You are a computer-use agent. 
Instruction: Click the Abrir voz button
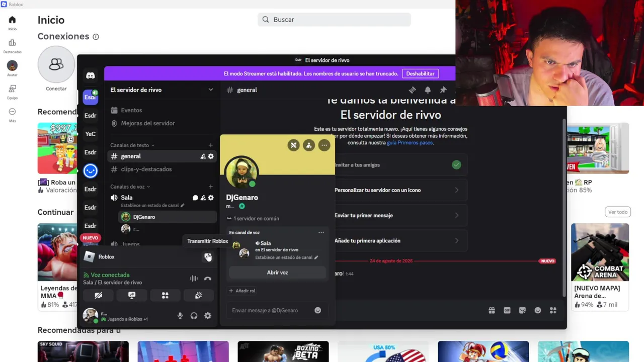pyautogui.click(x=277, y=273)
